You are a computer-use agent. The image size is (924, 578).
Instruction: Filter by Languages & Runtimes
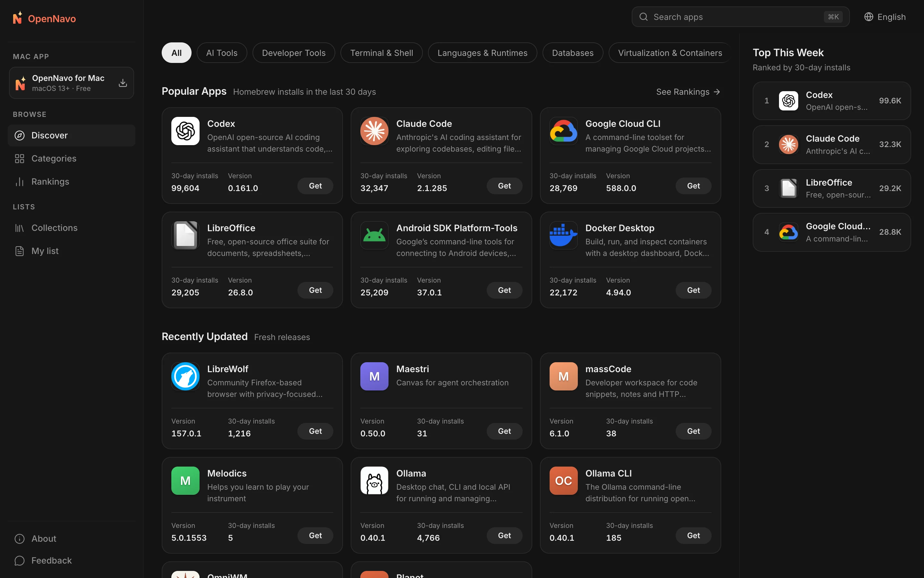pos(482,53)
